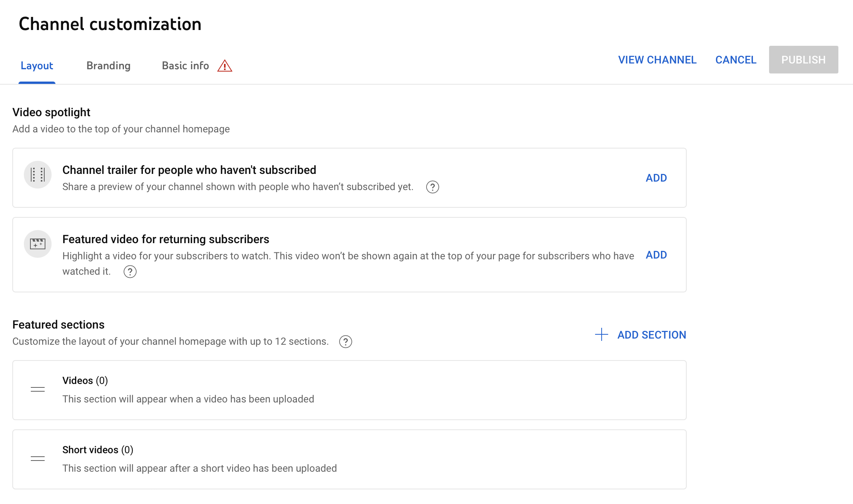The image size is (853, 504).
Task: Click 'This section will appear when a video has been uploaded'
Action: (188, 399)
